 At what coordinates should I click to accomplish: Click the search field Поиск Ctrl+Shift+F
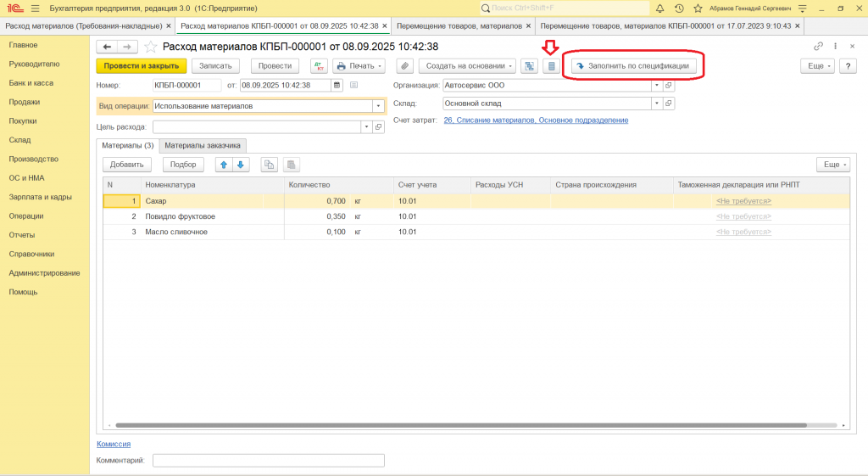click(x=565, y=8)
